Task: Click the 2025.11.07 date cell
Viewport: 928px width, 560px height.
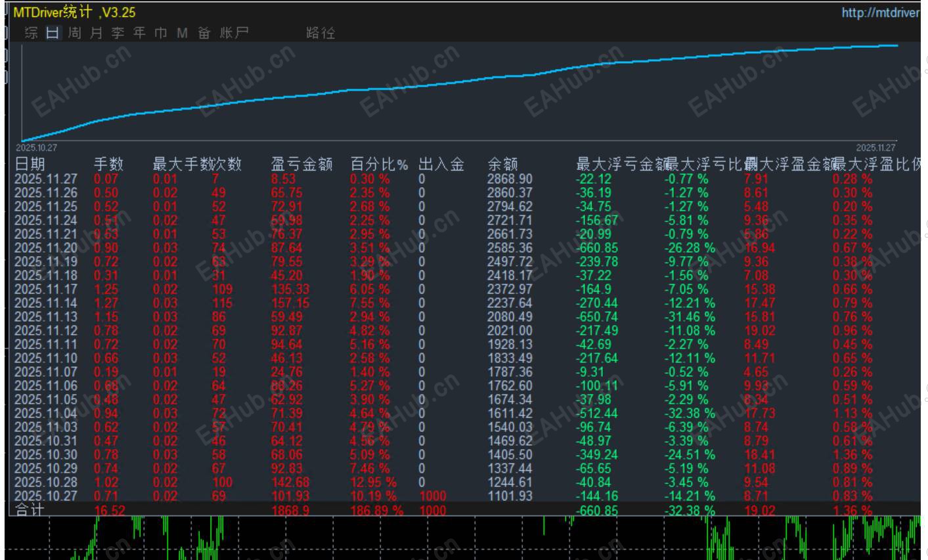Action: [46, 372]
